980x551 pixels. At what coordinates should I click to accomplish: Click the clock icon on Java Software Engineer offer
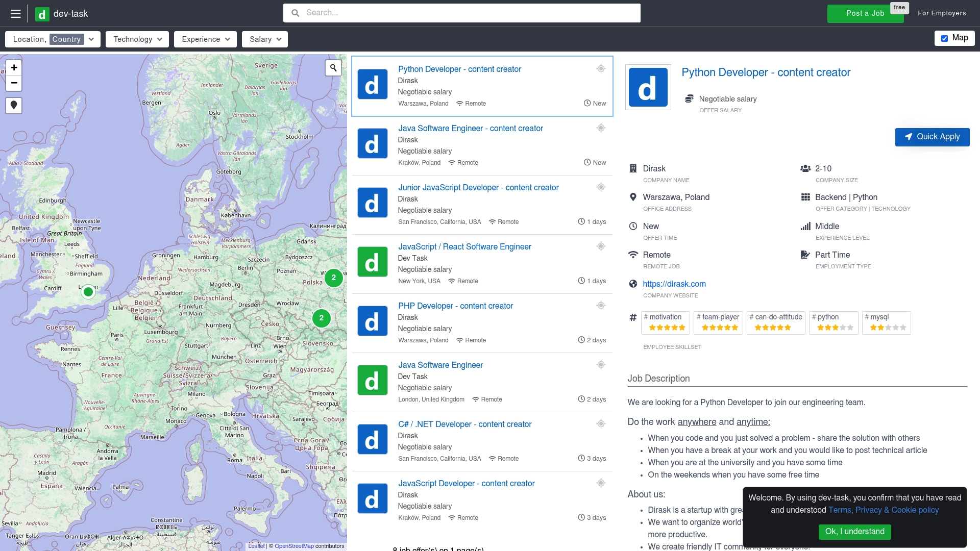pyautogui.click(x=581, y=399)
